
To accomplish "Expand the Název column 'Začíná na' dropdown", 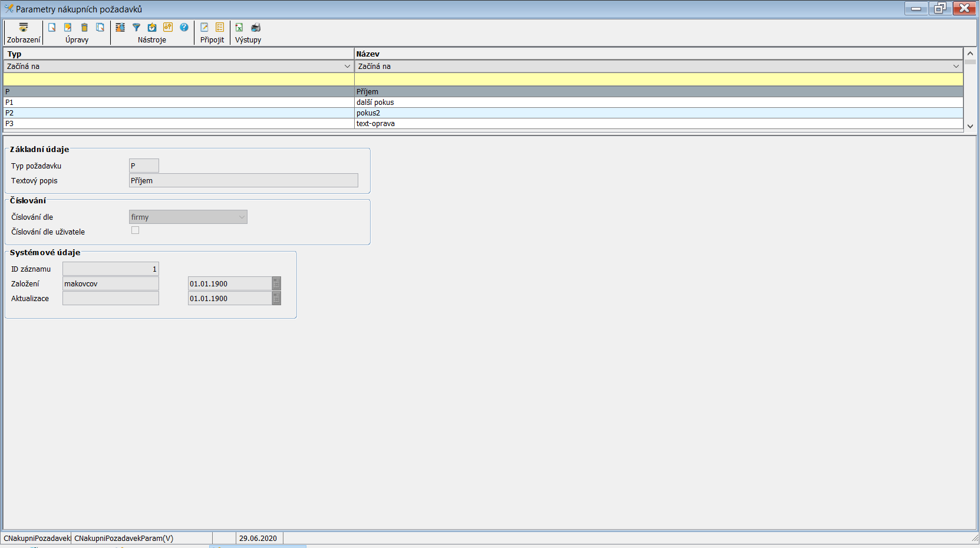I will click(x=956, y=67).
